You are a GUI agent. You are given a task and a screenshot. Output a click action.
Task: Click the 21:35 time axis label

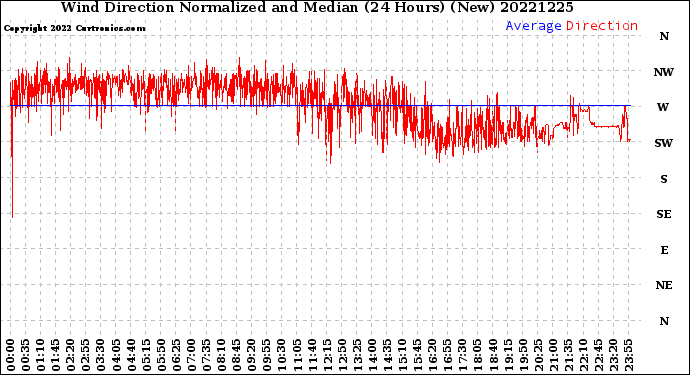click(567, 356)
